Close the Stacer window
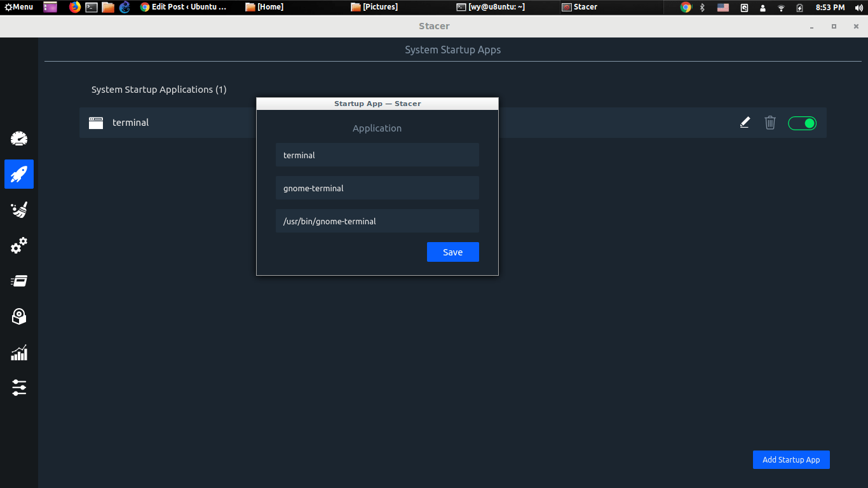This screenshot has height=488, width=868. click(x=856, y=27)
